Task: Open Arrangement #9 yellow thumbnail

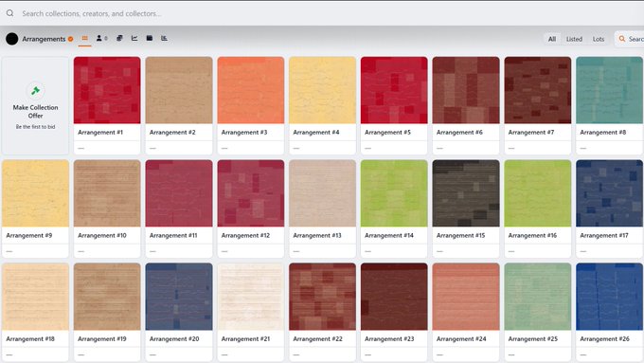Action: click(x=35, y=193)
